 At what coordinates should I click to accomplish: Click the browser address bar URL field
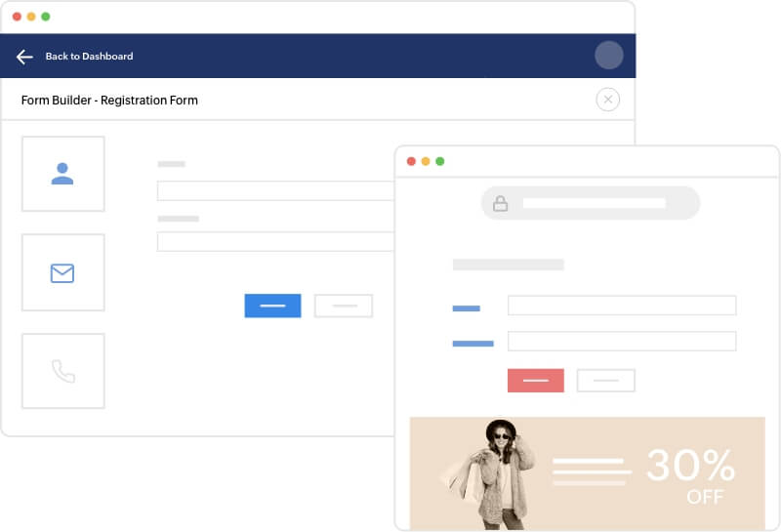point(591,203)
